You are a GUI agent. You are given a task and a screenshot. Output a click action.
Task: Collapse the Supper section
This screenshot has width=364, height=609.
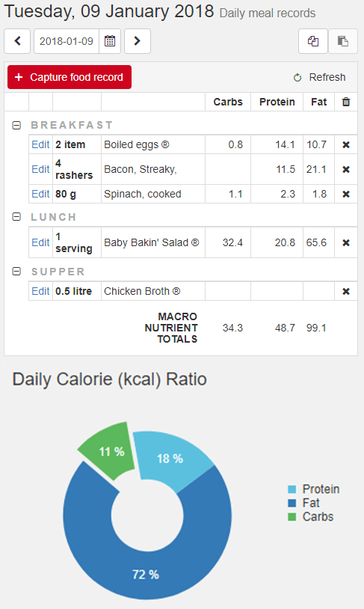click(x=16, y=271)
